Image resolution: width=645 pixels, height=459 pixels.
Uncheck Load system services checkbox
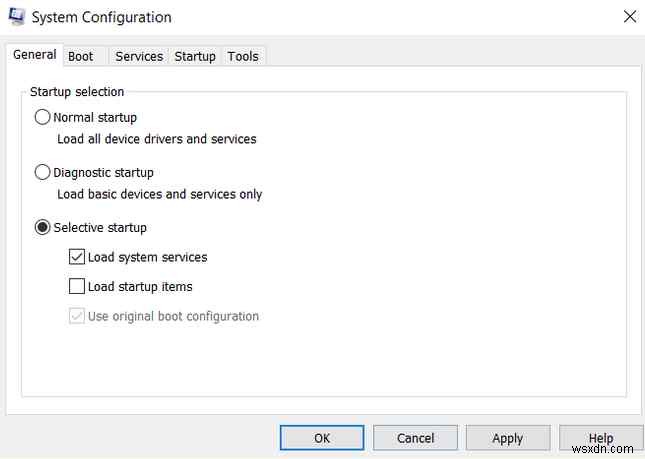point(77,257)
